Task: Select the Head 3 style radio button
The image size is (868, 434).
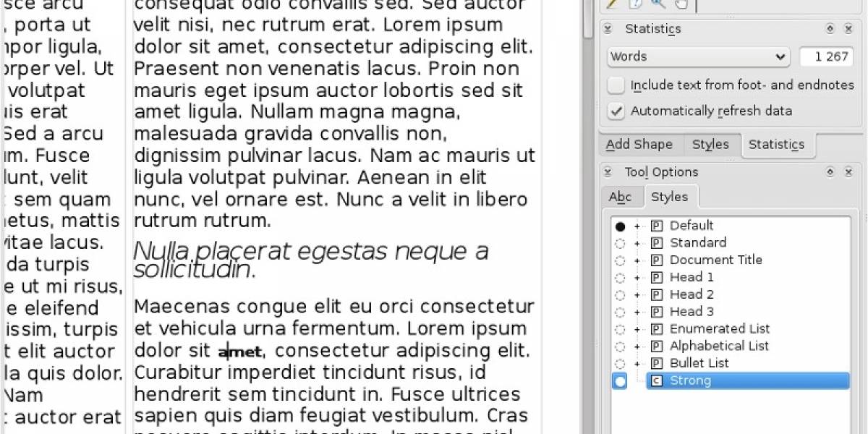Action: (620, 312)
